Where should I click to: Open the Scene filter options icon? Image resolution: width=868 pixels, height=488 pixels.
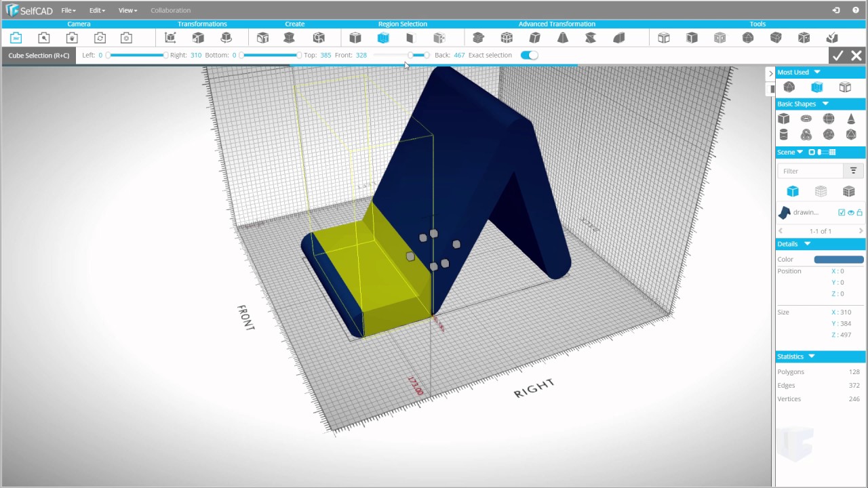853,170
